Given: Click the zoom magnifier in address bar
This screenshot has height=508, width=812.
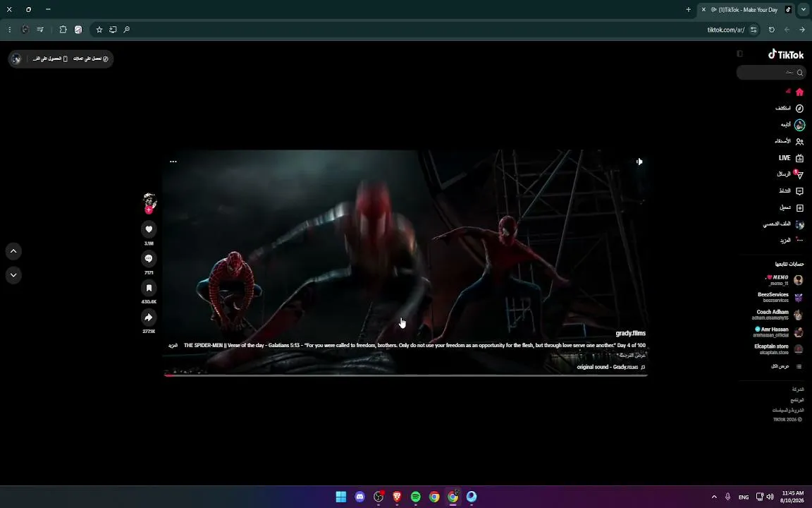Looking at the screenshot, I should [x=126, y=30].
